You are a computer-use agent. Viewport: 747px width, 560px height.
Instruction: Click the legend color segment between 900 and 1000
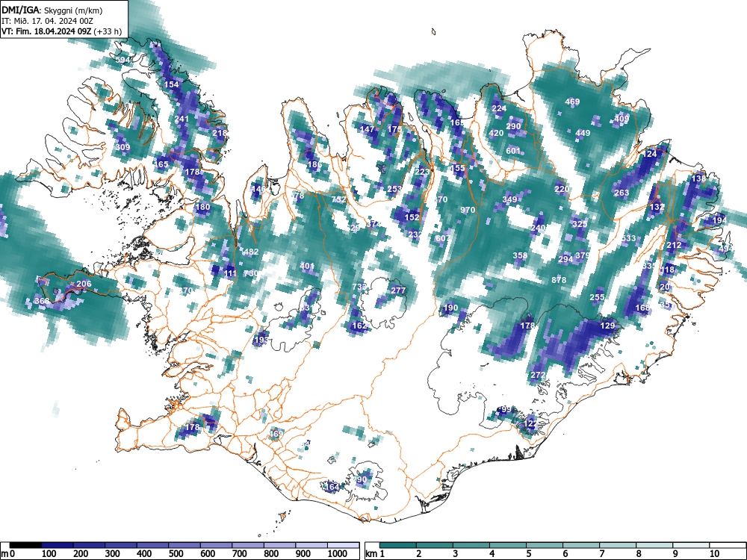pyautogui.click(x=312, y=545)
